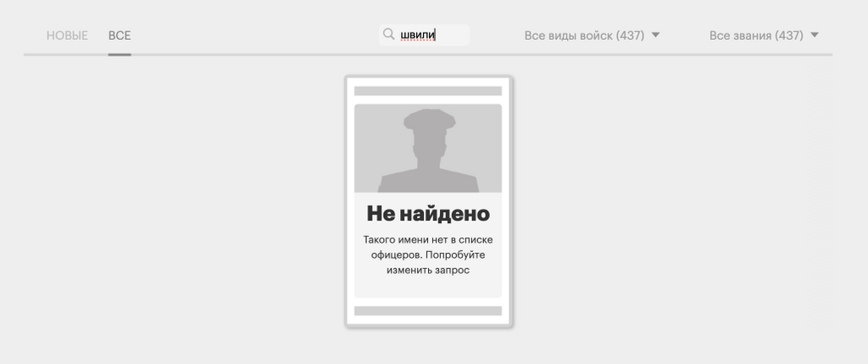Image resolution: width=868 pixels, height=364 pixels.
Task: Click the search magnifier icon
Action: pyautogui.click(x=388, y=34)
